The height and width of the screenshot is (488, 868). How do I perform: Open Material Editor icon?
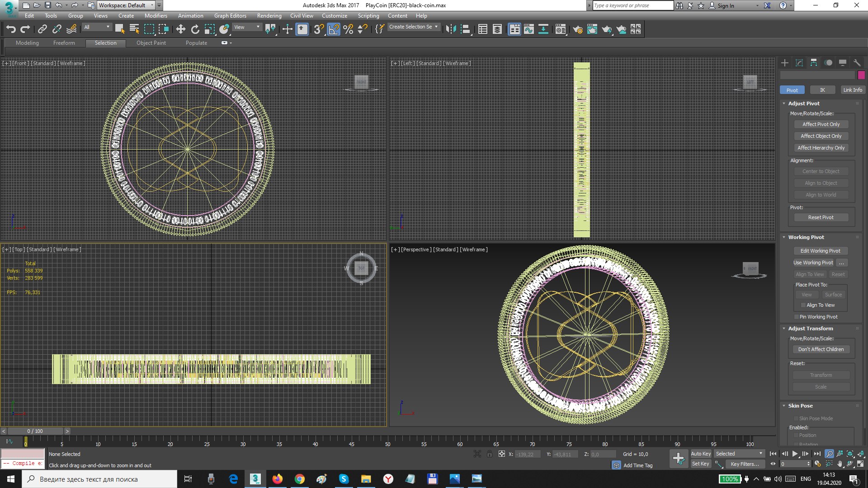coord(561,29)
